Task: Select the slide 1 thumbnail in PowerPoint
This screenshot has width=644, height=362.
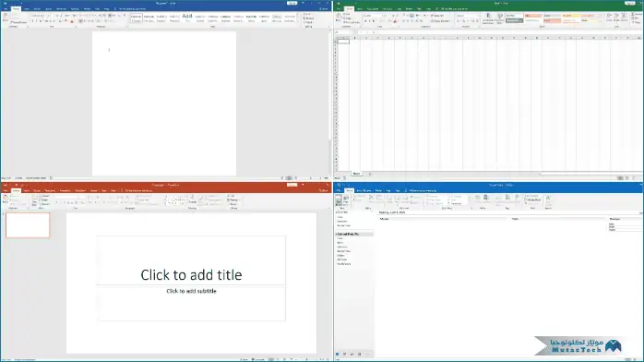Action: (x=28, y=225)
